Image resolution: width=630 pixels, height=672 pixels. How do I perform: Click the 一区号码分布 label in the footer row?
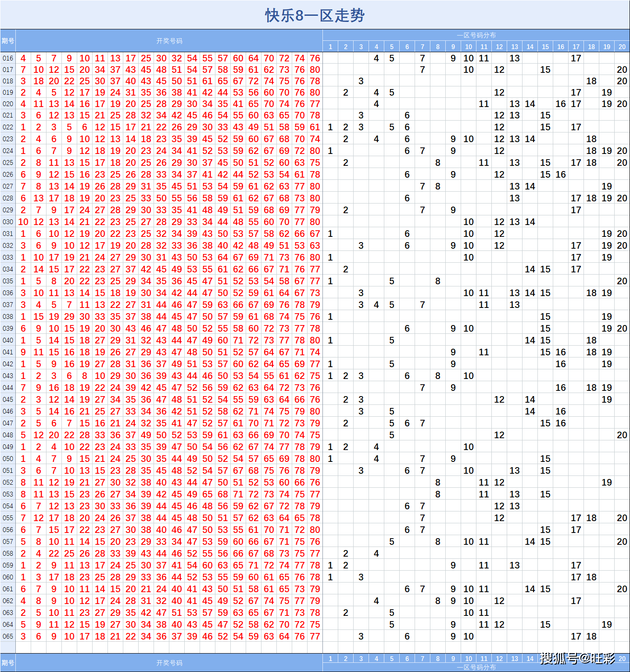click(x=476, y=667)
